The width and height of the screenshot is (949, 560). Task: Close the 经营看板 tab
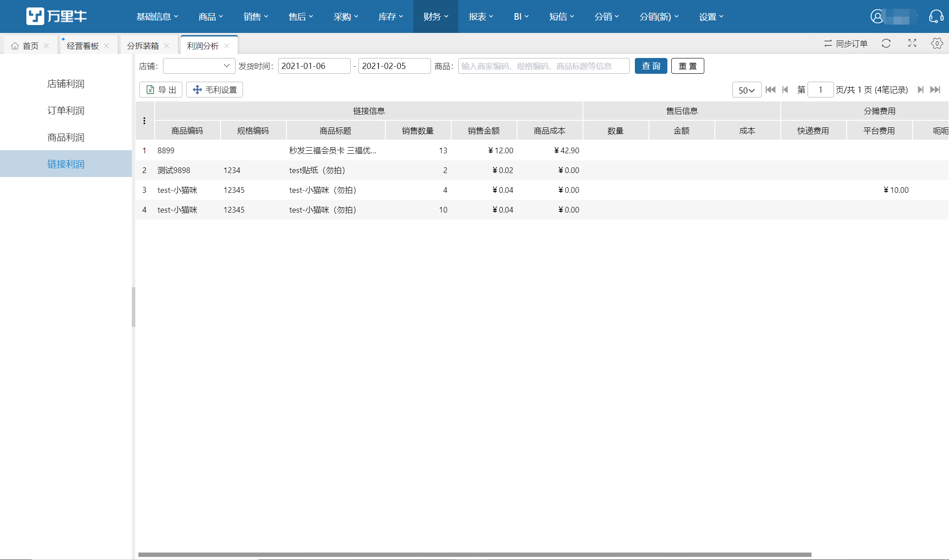coord(106,46)
